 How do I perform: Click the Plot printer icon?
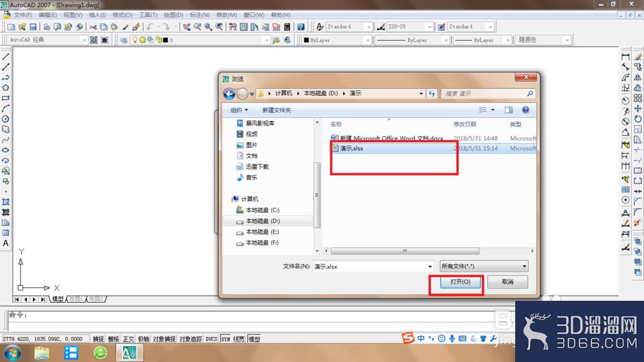coord(46,27)
